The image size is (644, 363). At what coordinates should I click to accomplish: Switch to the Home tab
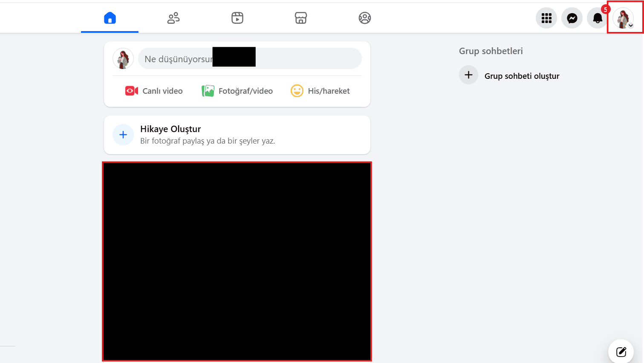110,18
